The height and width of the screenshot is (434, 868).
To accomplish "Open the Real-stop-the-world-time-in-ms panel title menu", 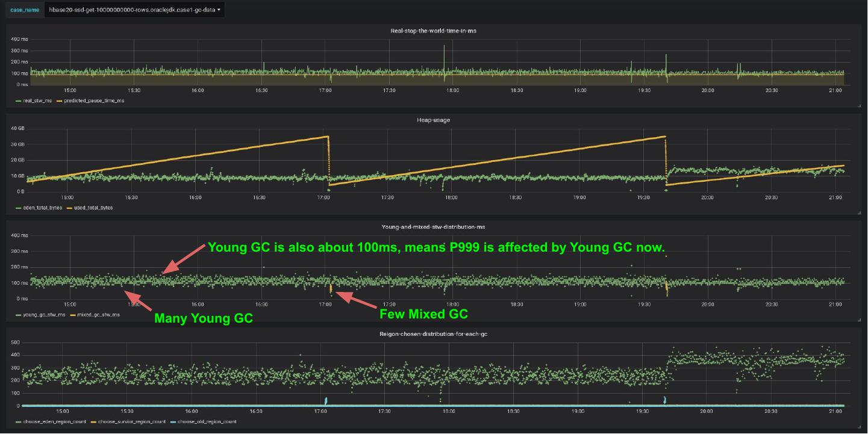I will click(433, 31).
